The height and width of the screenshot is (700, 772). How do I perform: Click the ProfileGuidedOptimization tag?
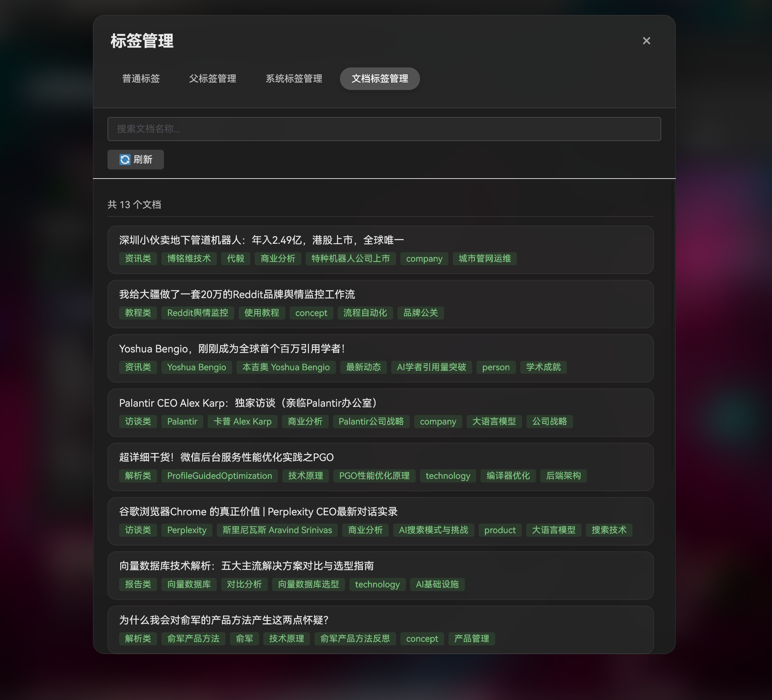coord(219,476)
